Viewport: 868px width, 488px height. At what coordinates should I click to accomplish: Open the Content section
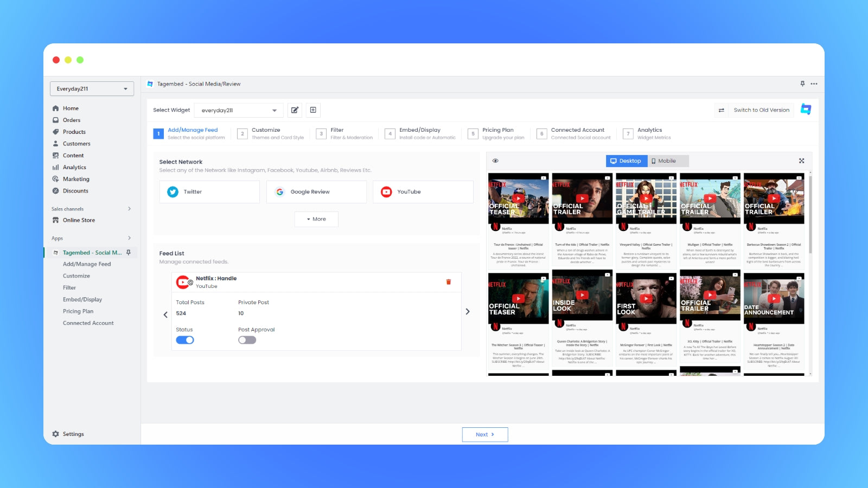tap(73, 156)
